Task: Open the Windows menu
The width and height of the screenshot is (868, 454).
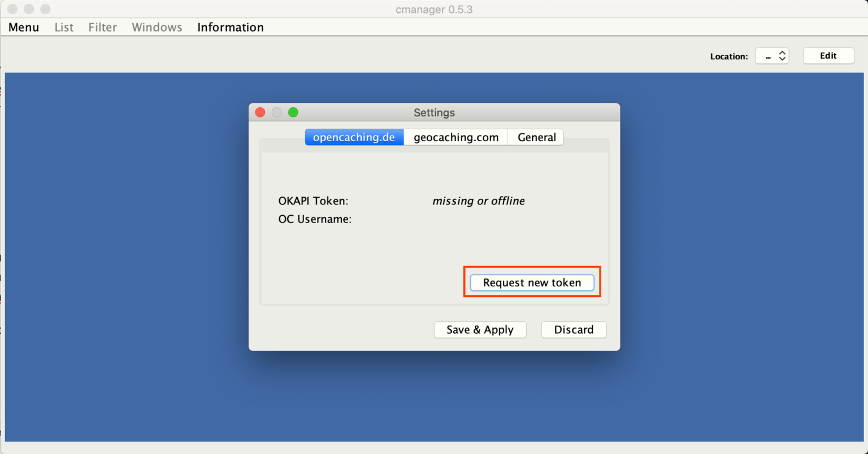Action: point(157,27)
